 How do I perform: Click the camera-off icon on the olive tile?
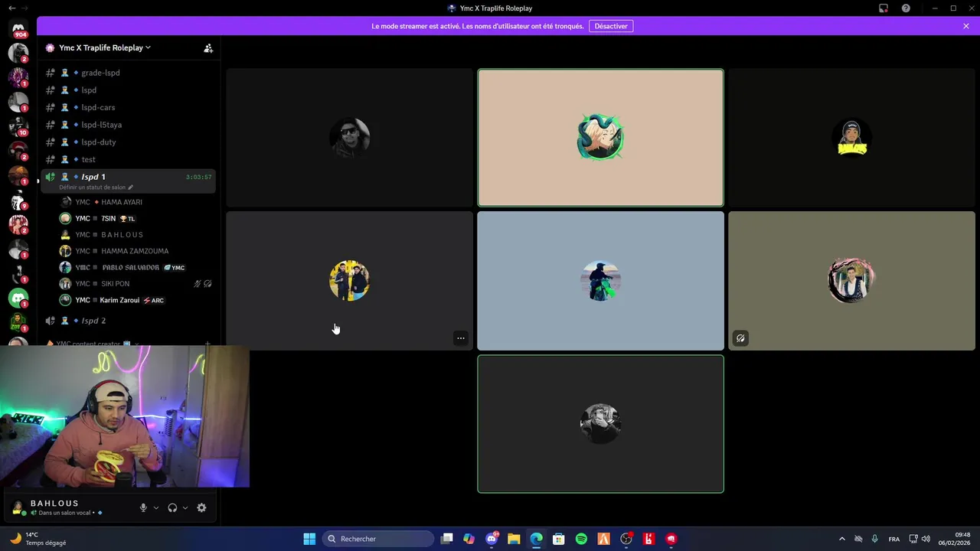pos(740,338)
